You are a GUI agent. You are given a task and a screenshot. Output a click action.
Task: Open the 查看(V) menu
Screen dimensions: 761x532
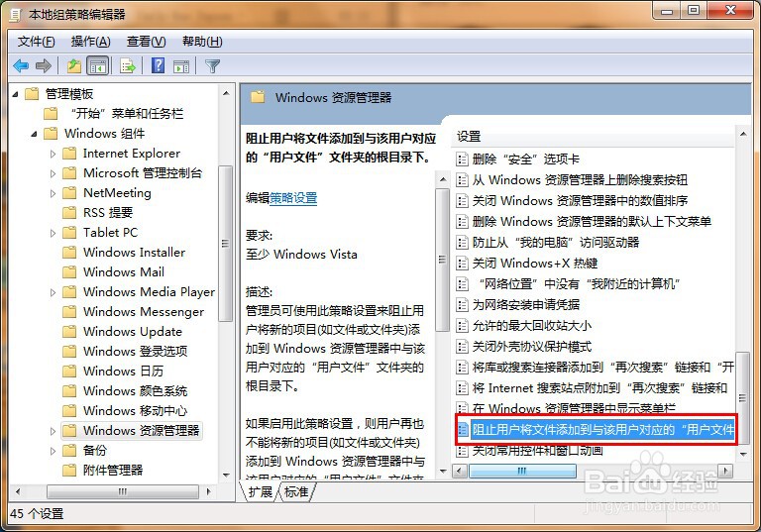pyautogui.click(x=146, y=42)
